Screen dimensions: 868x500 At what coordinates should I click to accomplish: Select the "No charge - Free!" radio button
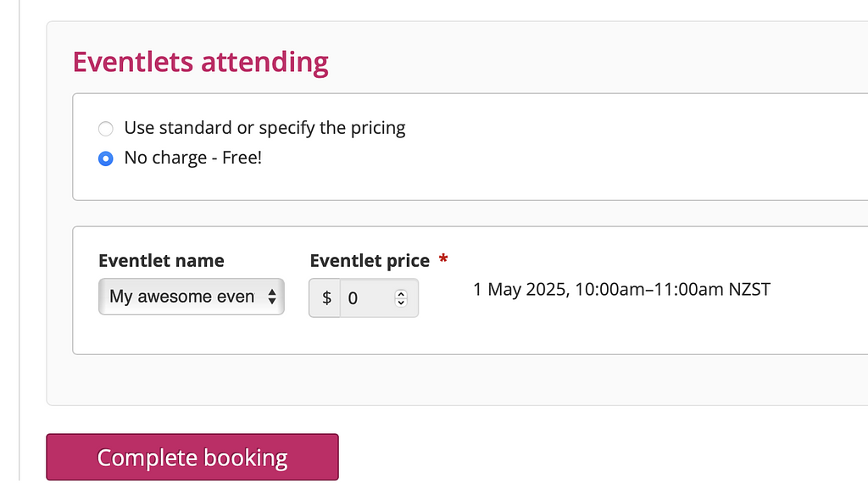(105, 158)
